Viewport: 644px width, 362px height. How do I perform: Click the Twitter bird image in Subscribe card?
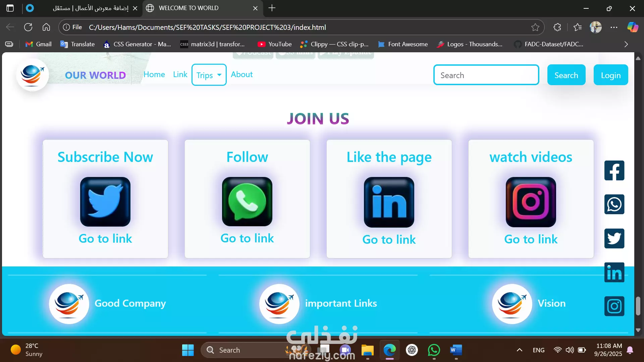click(105, 202)
